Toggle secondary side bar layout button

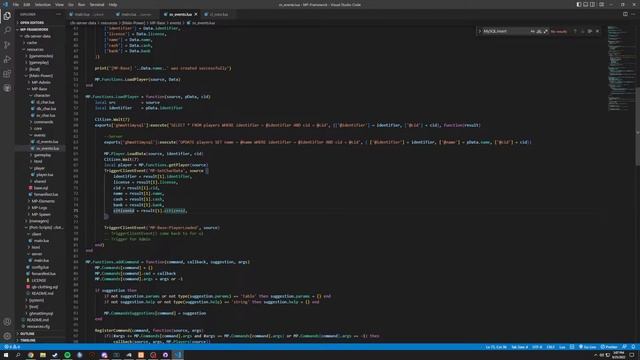point(593,4)
